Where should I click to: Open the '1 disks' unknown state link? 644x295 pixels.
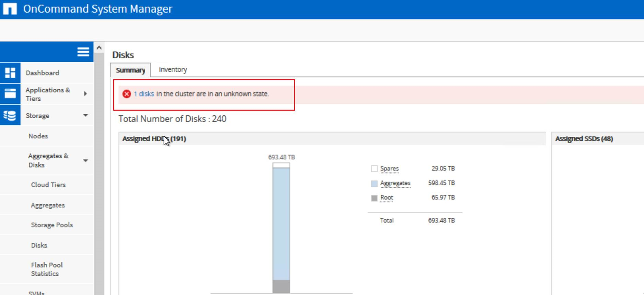pyautogui.click(x=144, y=94)
